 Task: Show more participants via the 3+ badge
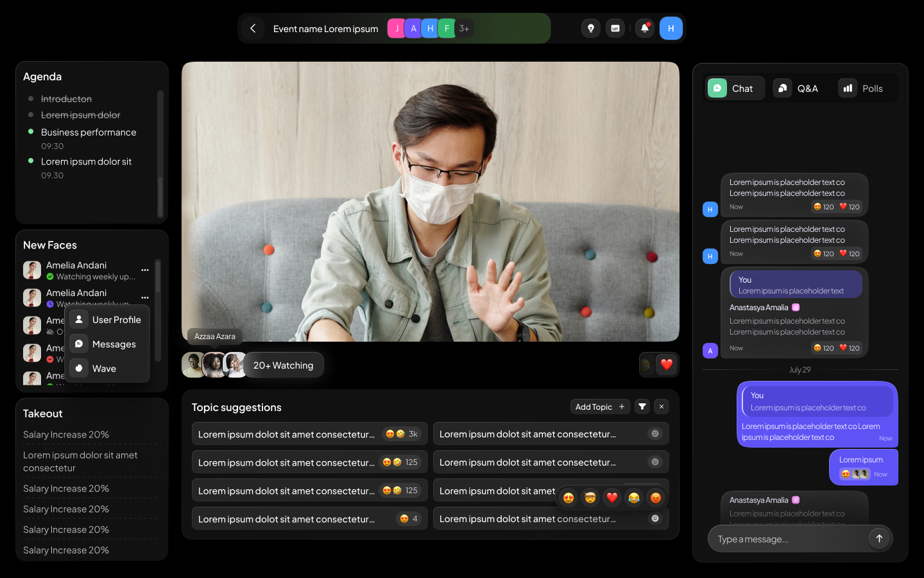[x=464, y=28]
